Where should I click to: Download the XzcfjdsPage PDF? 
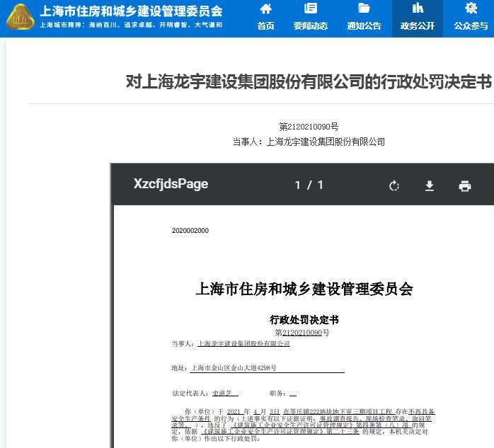coord(430,186)
